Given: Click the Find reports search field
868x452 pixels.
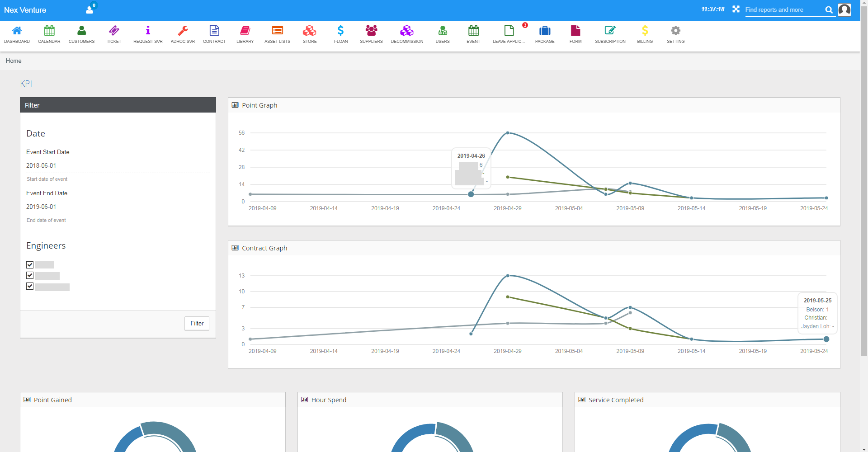Looking at the screenshot, I should click(x=783, y=10).
